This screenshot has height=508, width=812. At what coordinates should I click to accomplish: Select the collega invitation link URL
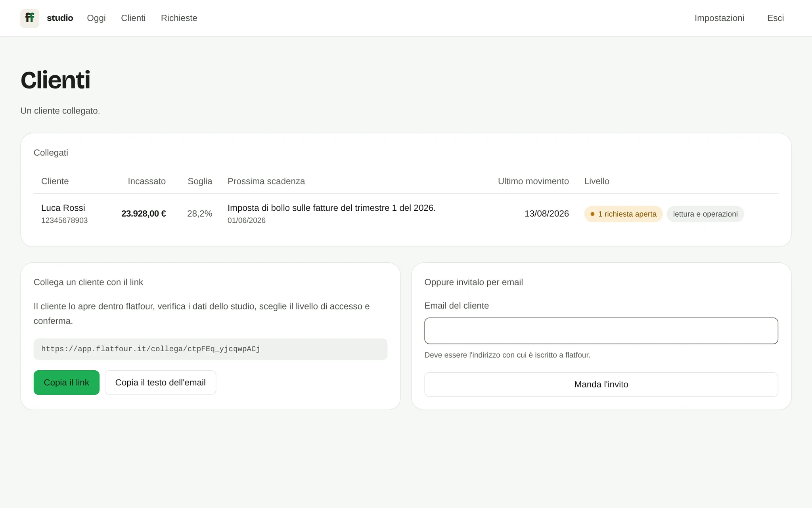[x=151, y=349]
